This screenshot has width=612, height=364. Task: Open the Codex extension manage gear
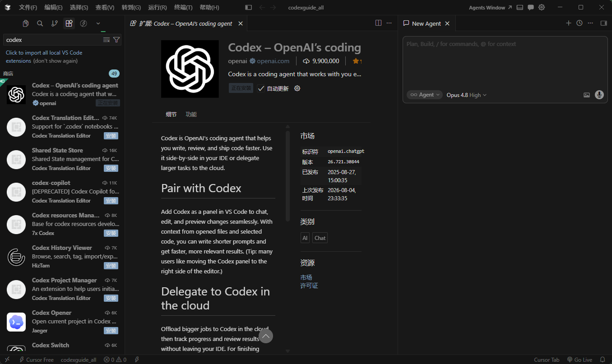tap(297, 88)
